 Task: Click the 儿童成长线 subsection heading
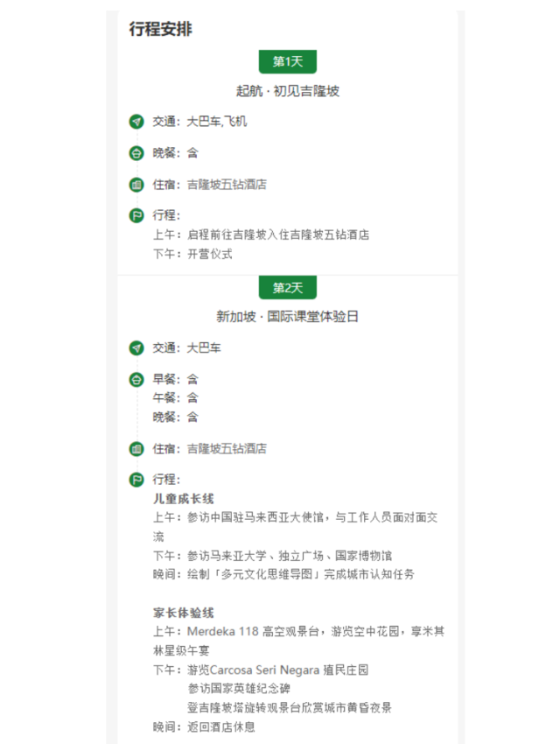(184, 499)
